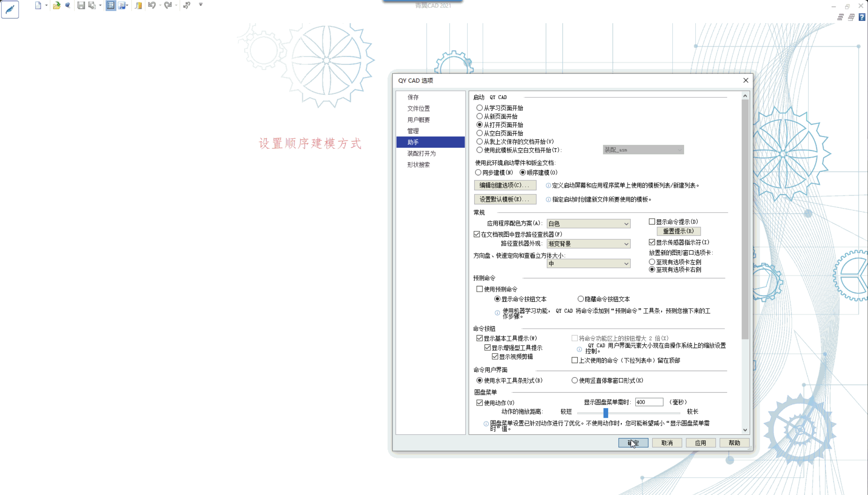Select 隐藏命令按钮文本 radio button
The image size is (868, 495).
point(580,299)
